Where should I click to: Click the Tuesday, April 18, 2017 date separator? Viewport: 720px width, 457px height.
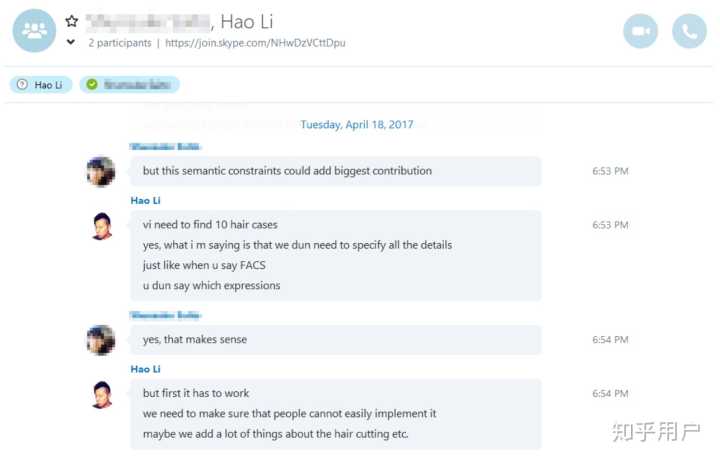pyautogui.click(x=357, y=125)
